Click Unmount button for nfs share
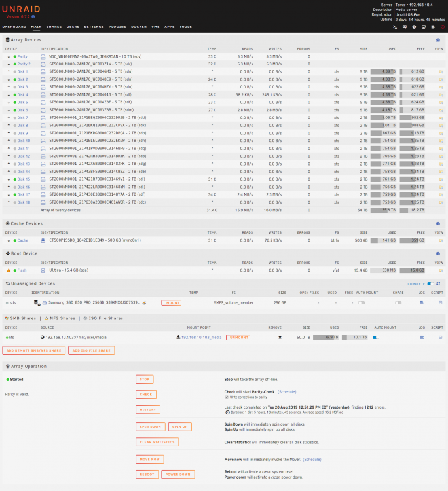Screen dimensions: 448x491 tap(238, 338)
